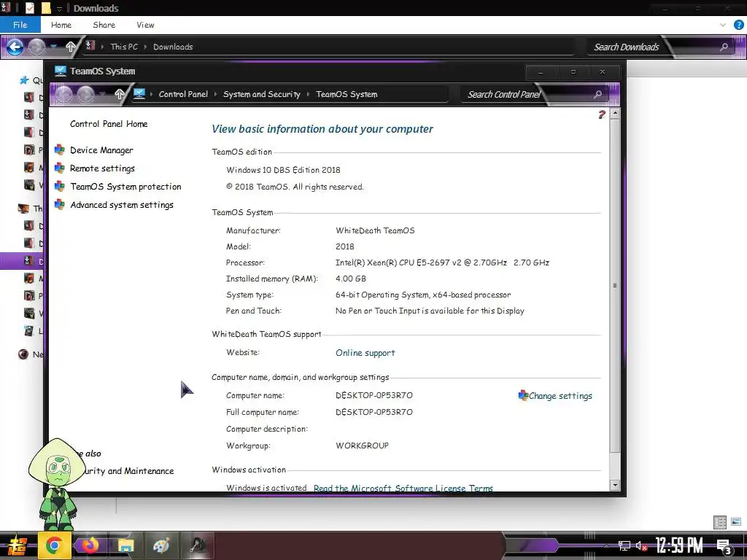Click the muted volume icon in tray
The height and width of the screenshot is (560, 747).
pyautogui.click(x=641, y=545)
